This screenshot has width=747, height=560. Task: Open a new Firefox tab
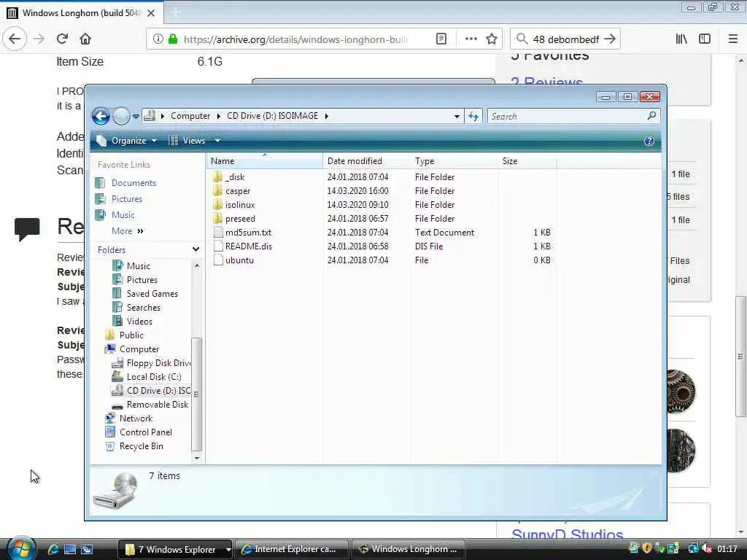coord(175,13)
